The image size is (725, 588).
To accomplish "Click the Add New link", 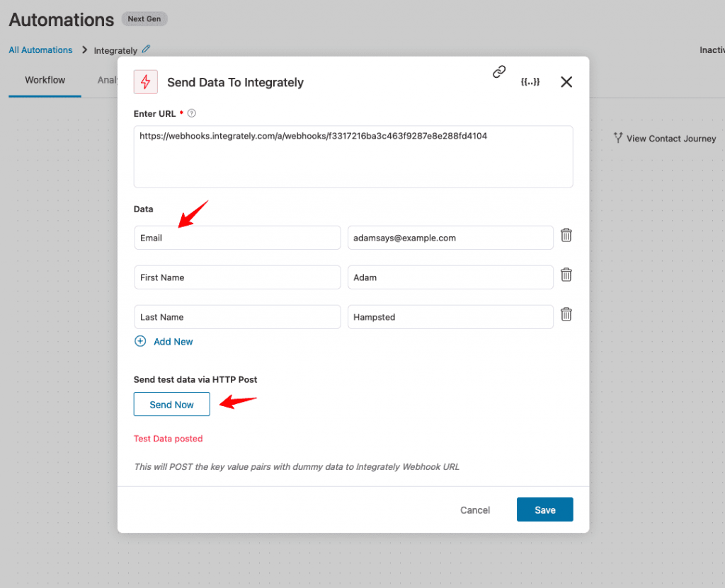I will 173,342.
